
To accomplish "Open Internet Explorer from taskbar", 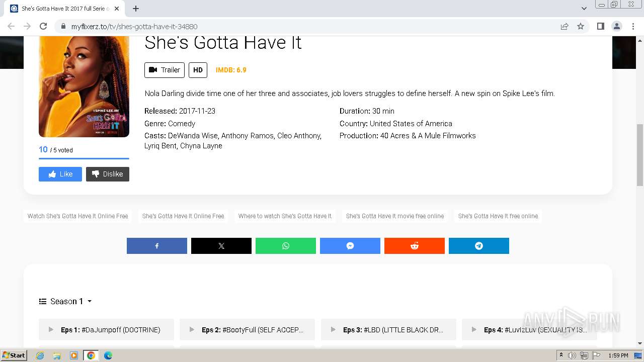I will 40,355.
